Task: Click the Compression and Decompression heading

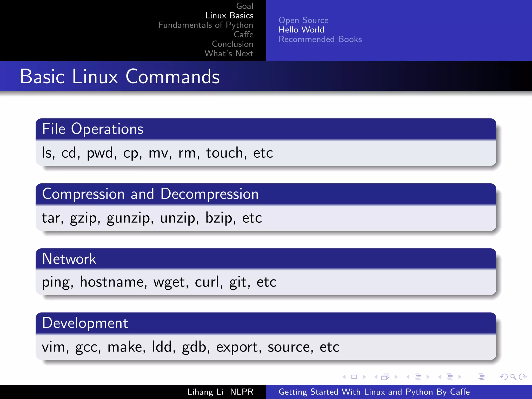Action: tap(150, 194)
